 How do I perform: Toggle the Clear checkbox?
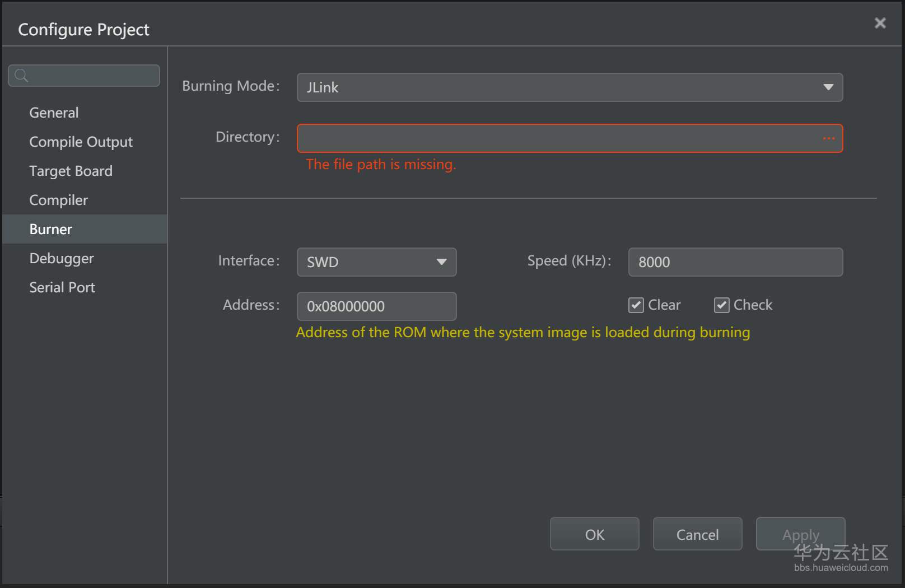tap(636, 305)
